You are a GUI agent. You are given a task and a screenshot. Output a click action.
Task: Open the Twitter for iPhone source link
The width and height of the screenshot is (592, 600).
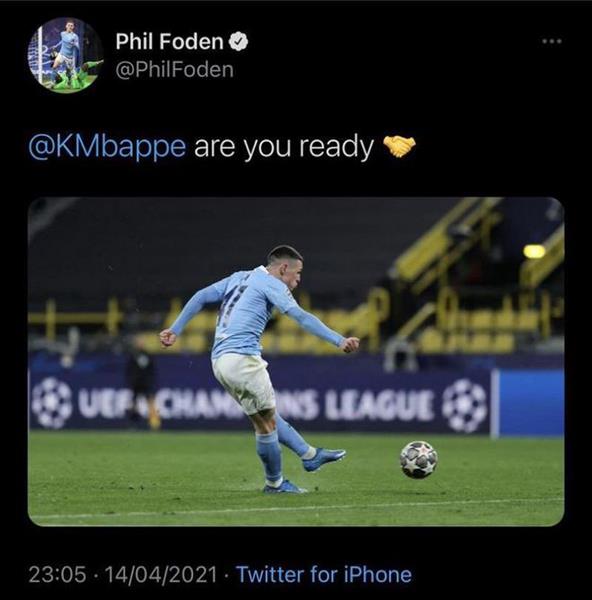pyautogui.click(x=324, y=574)
